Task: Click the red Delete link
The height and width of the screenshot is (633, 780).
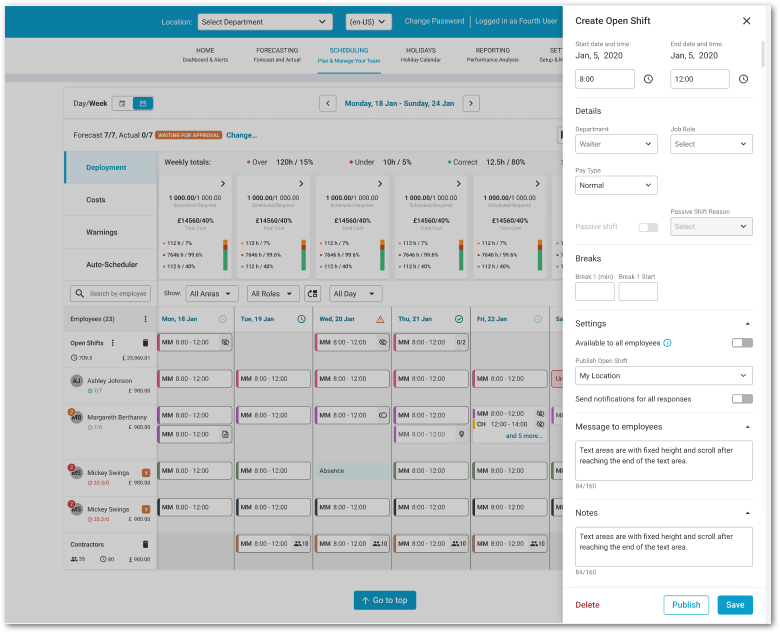Action: [587, 605]
